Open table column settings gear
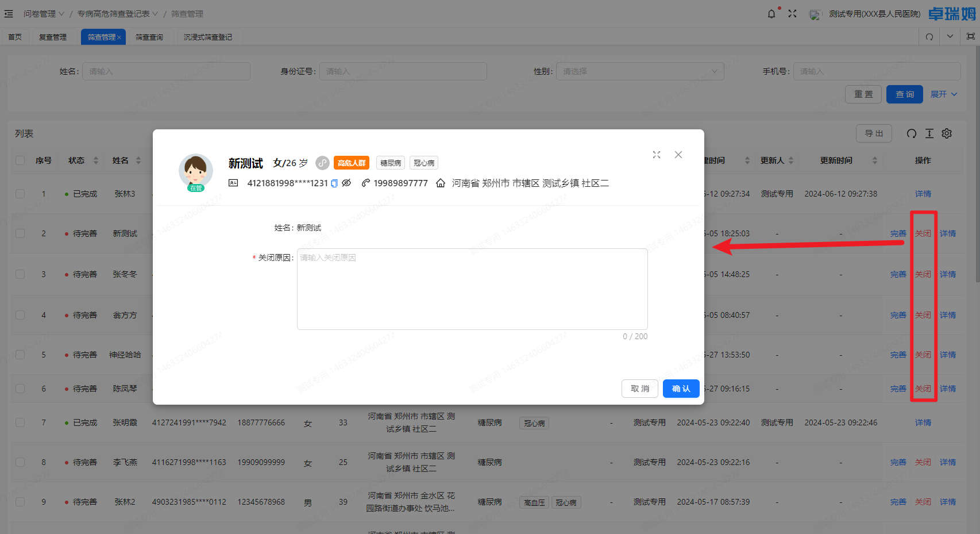 point(947,133)
